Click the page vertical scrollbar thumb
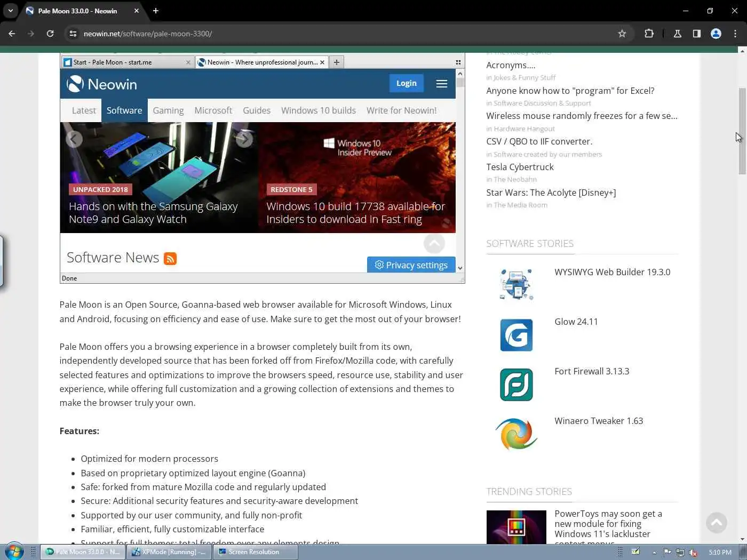747x560 pixels. (742, 131)
